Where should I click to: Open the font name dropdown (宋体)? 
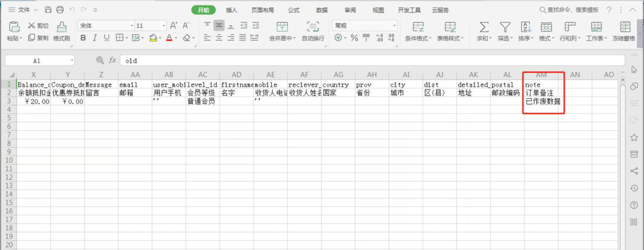132,26
